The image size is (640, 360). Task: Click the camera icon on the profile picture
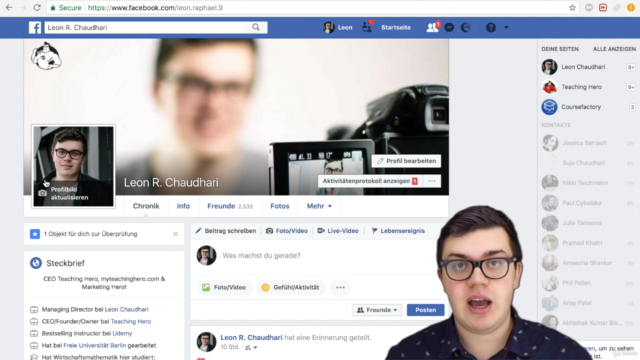[42, 193]
